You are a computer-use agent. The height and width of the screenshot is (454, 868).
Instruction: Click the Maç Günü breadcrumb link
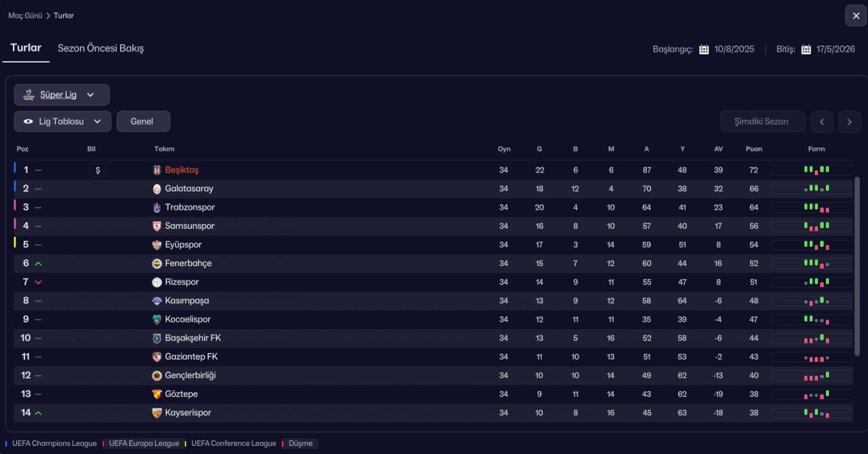[x=25, y=16]
